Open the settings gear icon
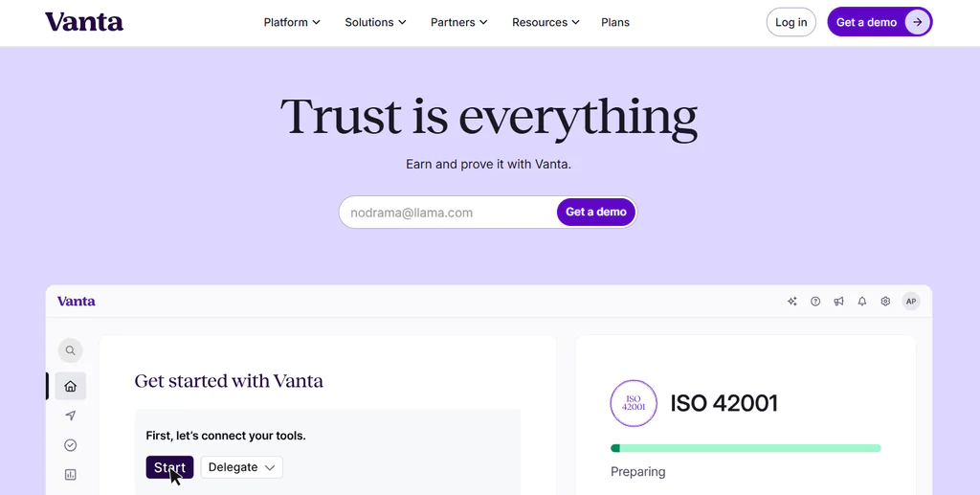This screenshot has width=980, height=495. 885,302
